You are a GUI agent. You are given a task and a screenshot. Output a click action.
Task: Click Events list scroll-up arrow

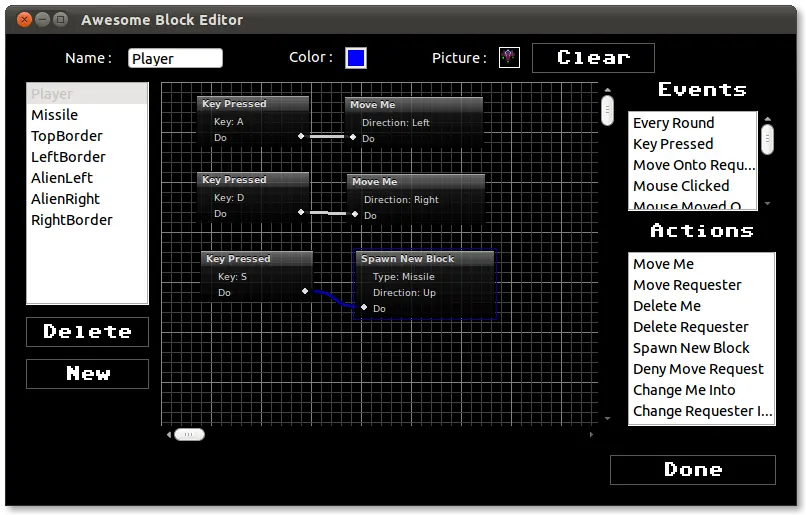click(x=767, y=119)
